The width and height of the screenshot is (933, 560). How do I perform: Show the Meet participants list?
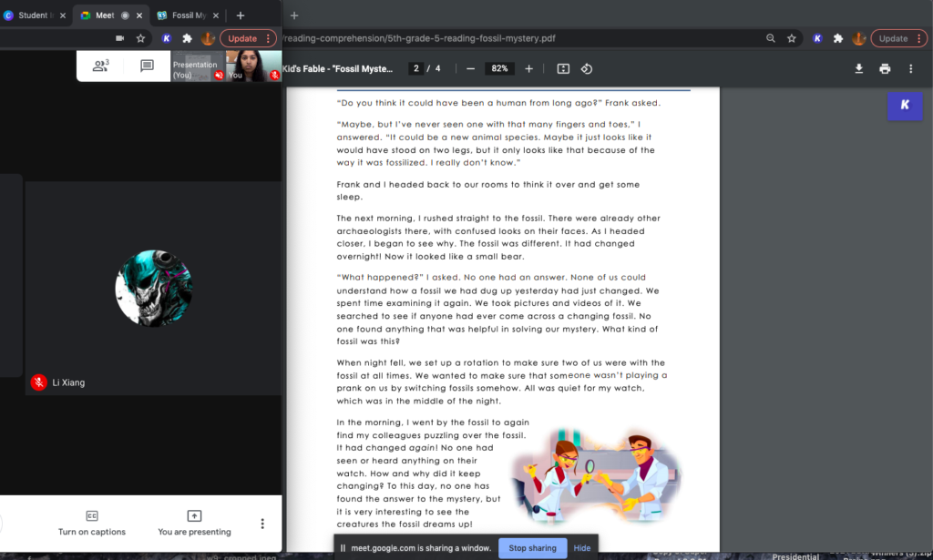click(x=100, y=66)
